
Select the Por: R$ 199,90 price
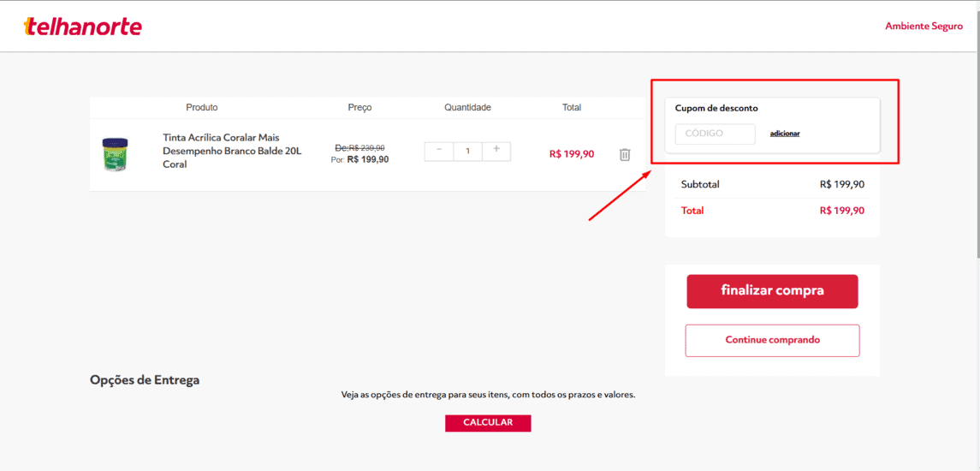360,159
